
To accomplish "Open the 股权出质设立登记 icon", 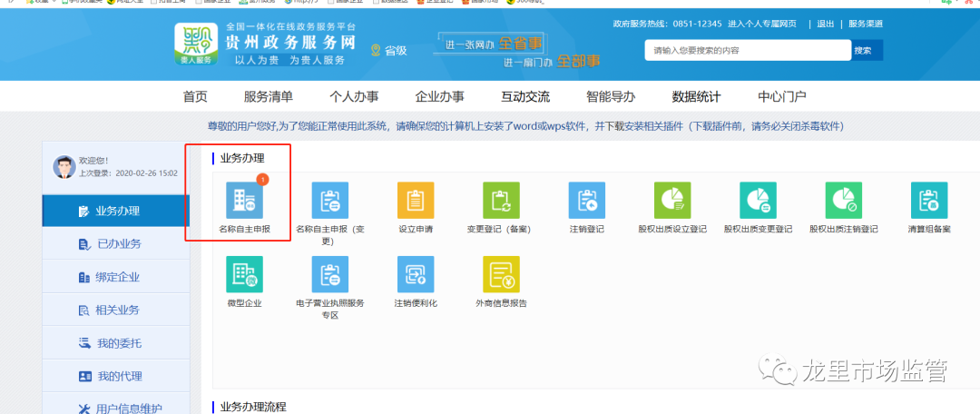I will click(x=672, y=201).
